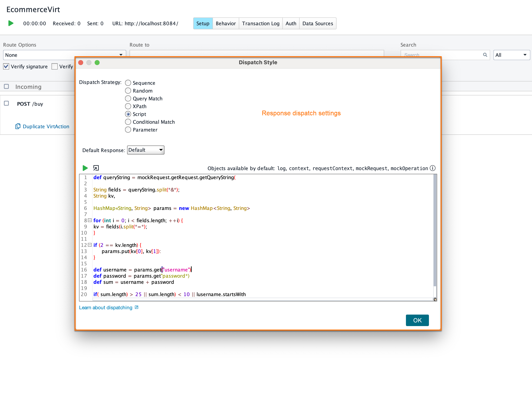532x394 pixels.
Task: Uncheck the Verify signature checkbox
Action: [x=6, y=66]
